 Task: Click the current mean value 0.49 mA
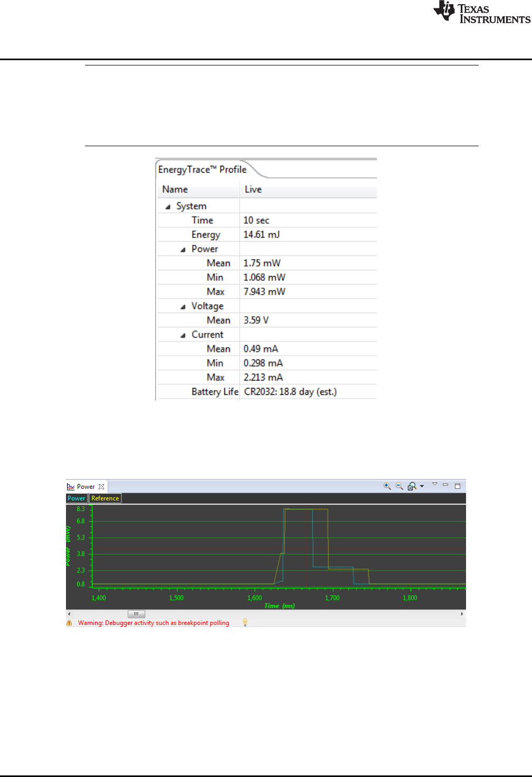(260, 348)
